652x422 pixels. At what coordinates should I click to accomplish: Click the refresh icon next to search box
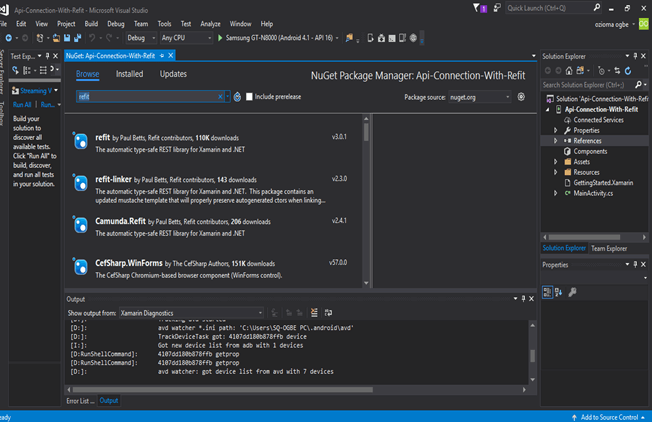pos(237,97)
